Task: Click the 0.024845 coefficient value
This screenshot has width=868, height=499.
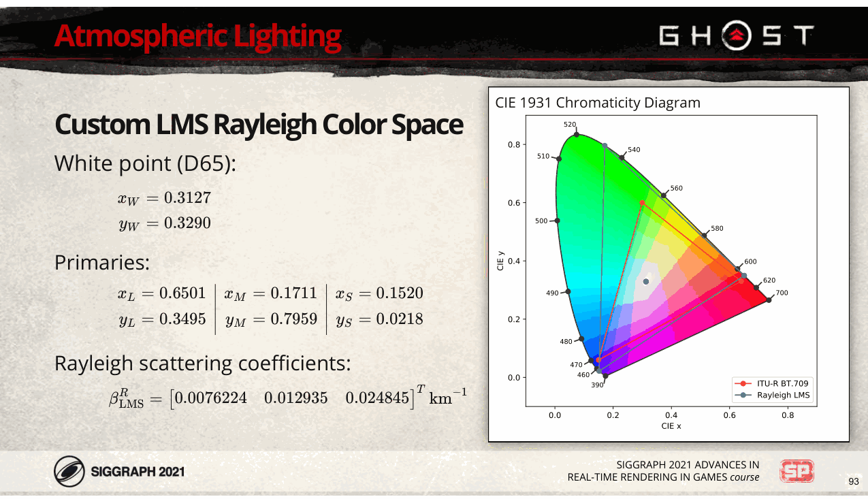Action: (x=377, y=398)
